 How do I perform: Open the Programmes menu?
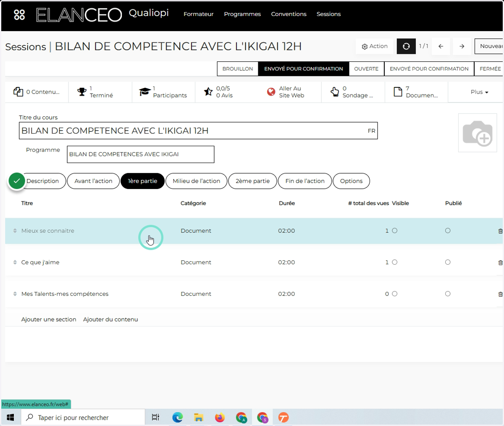242,14
